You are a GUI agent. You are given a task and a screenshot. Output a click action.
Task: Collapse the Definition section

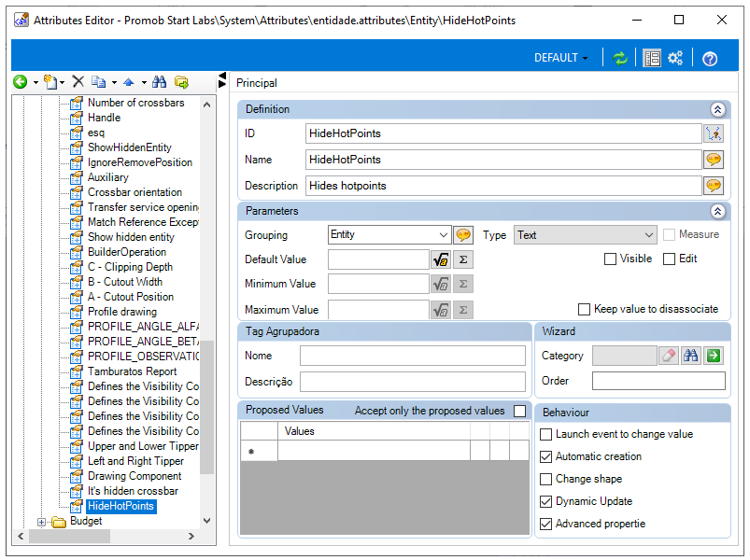[x=717, y=110]
